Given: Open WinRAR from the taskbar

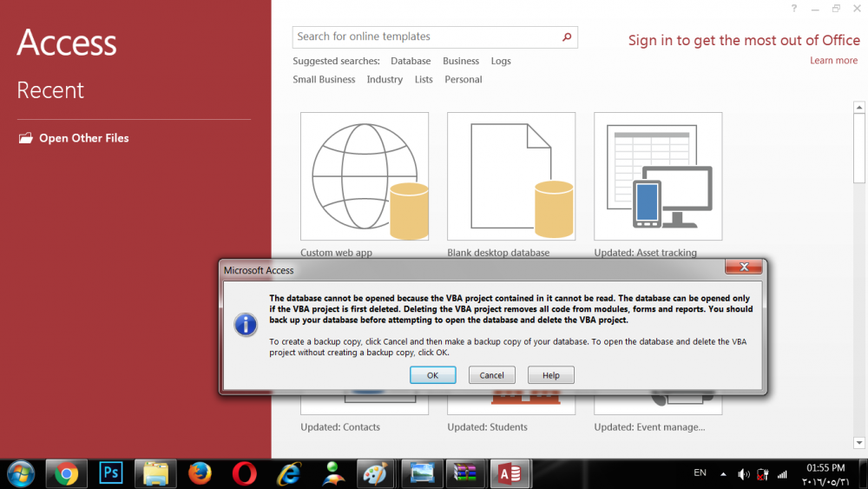Looking at the screenshot, I should (x=465, y=474).
